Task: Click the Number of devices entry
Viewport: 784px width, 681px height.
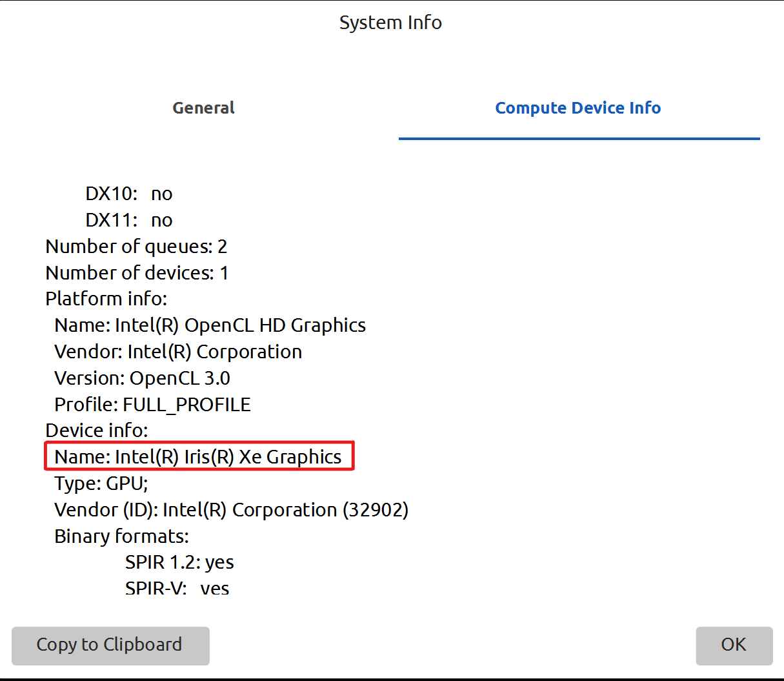Action: point(136,272)
